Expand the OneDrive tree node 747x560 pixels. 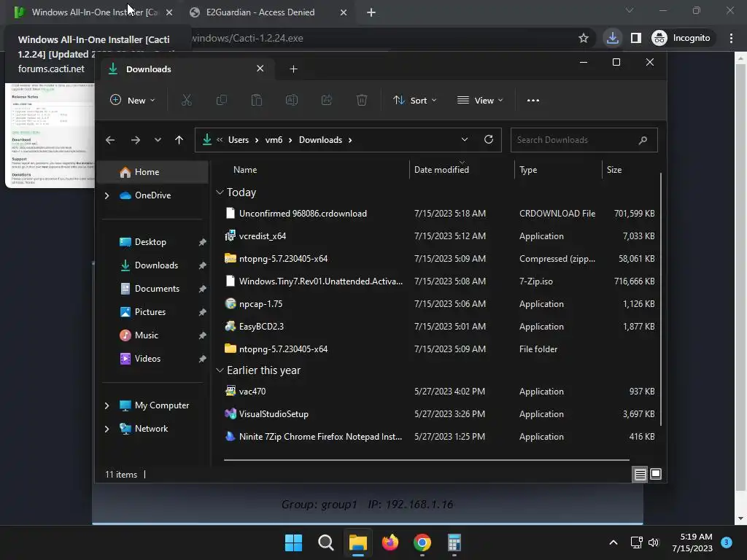pyautogui.click(x=107, y=195)
